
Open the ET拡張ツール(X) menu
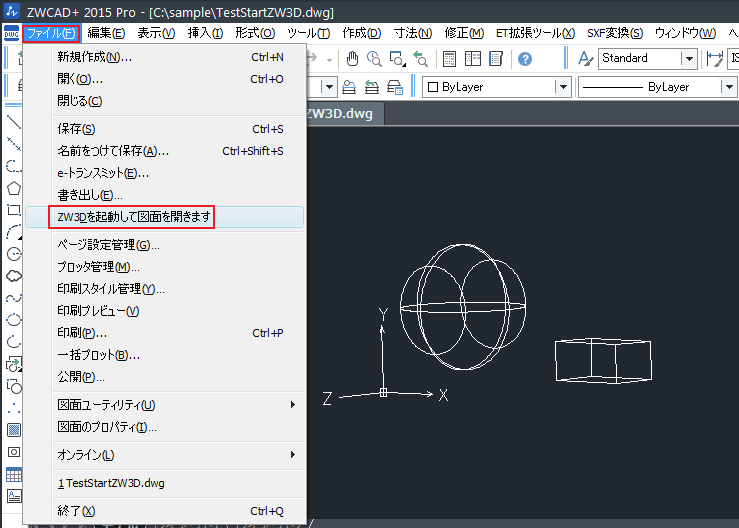pyautogui.click(x=535, y=33)
